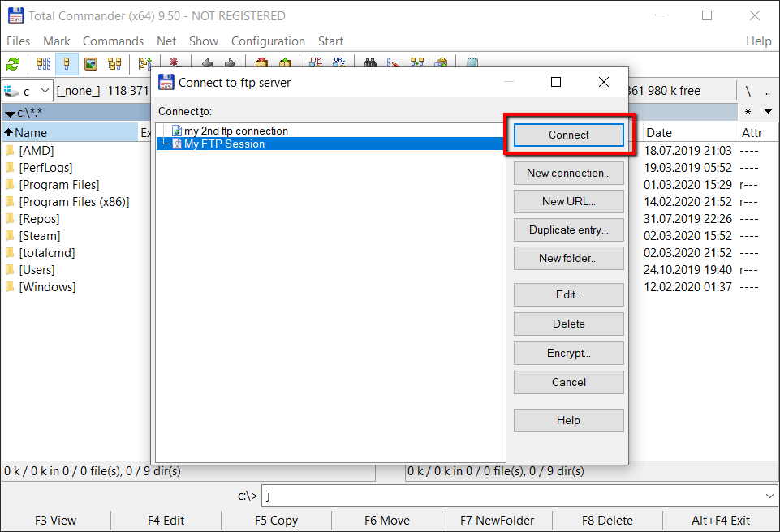Open right panel directory history down arrow
The image size is (780, 532).
coord(768,111)
